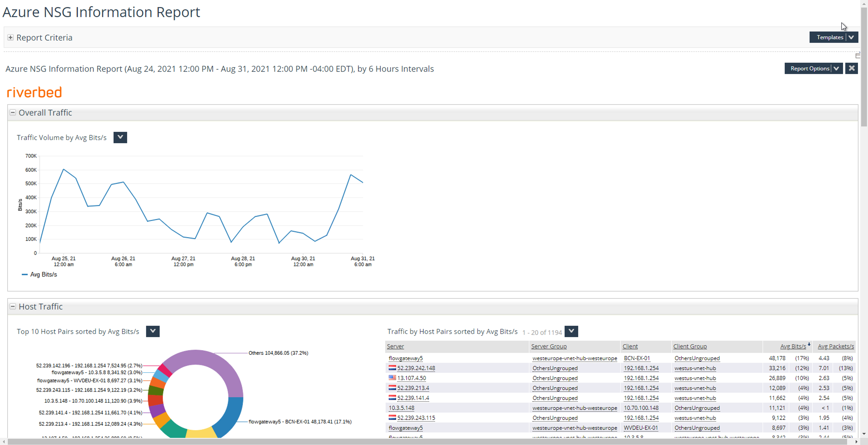
Task: Open the Templates dropdown arrow
Action: pos(851,37)
